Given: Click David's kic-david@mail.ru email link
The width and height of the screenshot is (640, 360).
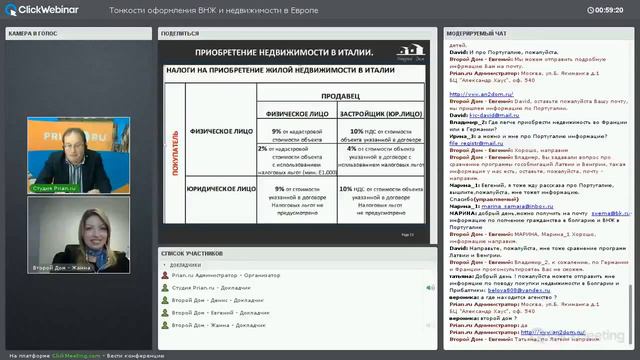Looking at the screenshot, I should [494, 116].
